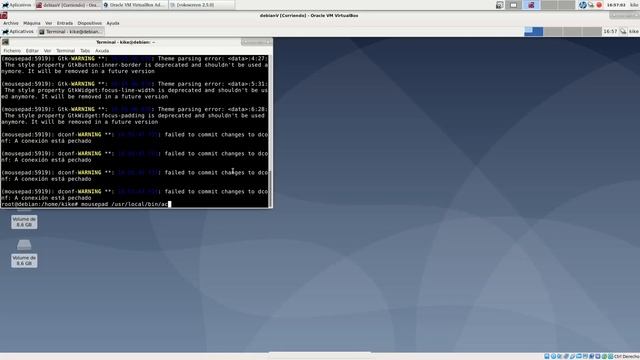
Task: Open the VirtualBox Ayuda menu
Action: [113, 23]
